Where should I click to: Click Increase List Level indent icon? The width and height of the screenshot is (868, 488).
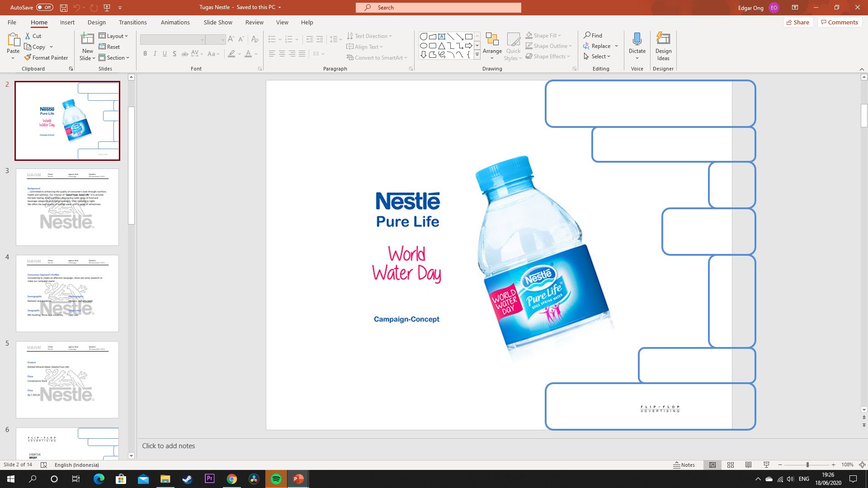[320, 39]
